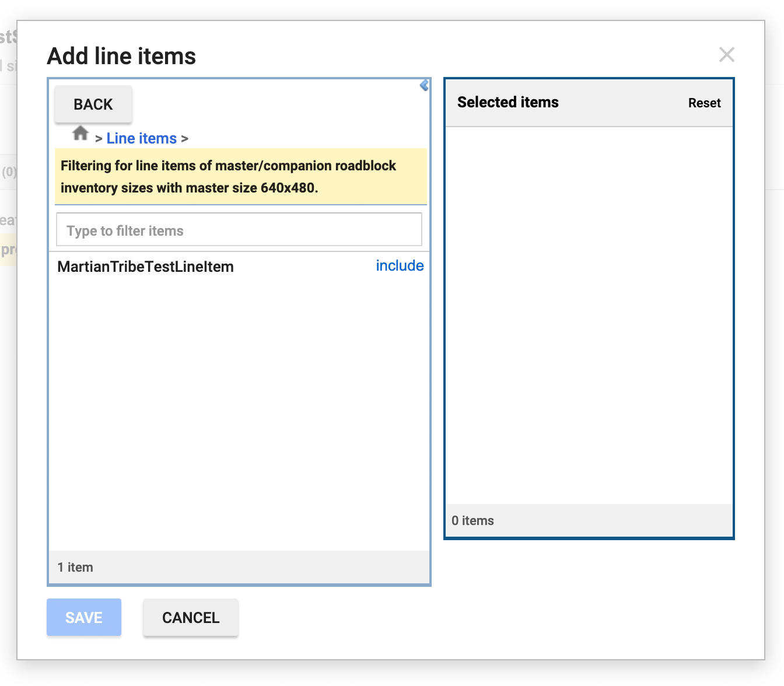
Task: Click the 1 item count footer
Action: pos(75,566)
